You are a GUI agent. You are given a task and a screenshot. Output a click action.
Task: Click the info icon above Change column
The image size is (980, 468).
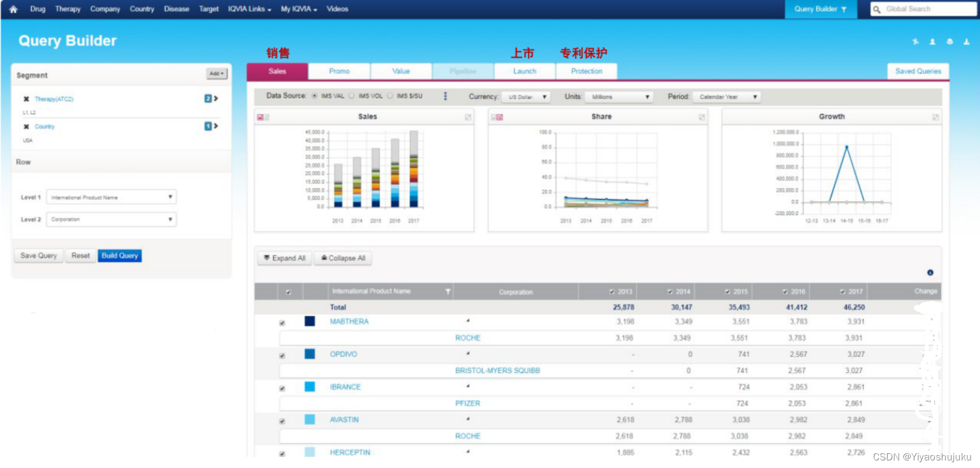tap(930, 272)
